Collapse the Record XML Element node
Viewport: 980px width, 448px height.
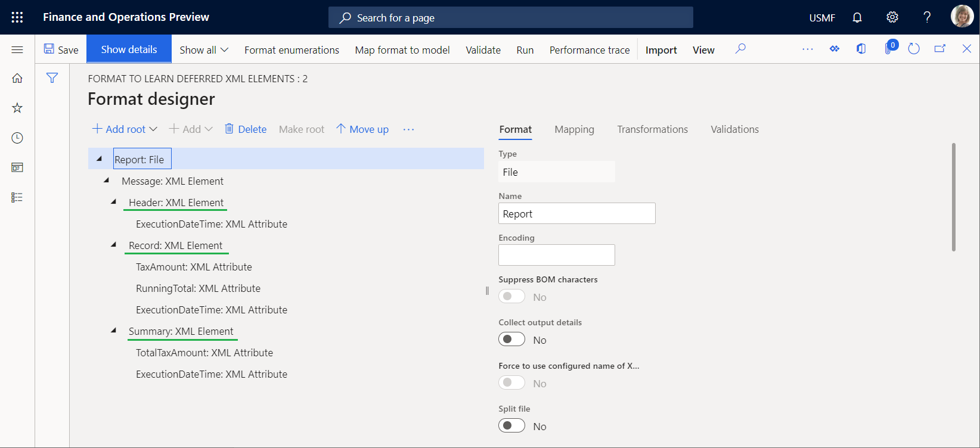click(113, 245)
